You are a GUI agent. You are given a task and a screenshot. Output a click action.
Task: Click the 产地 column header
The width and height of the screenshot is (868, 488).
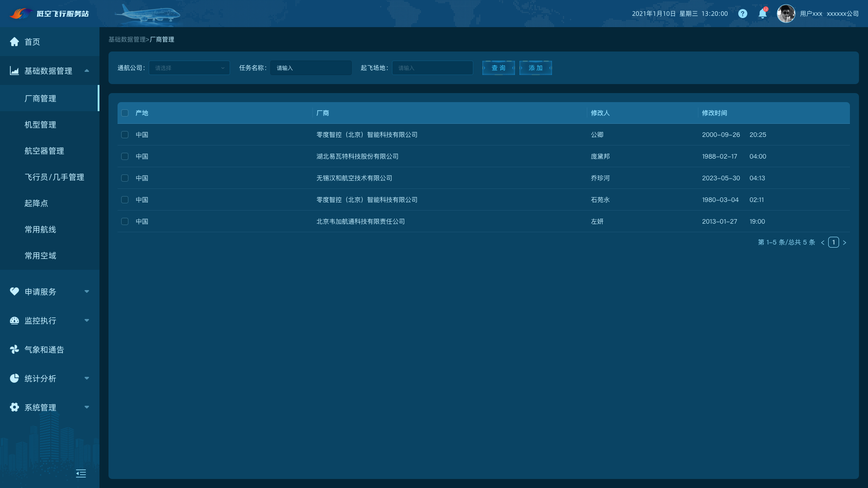click(x=142, y=113)
